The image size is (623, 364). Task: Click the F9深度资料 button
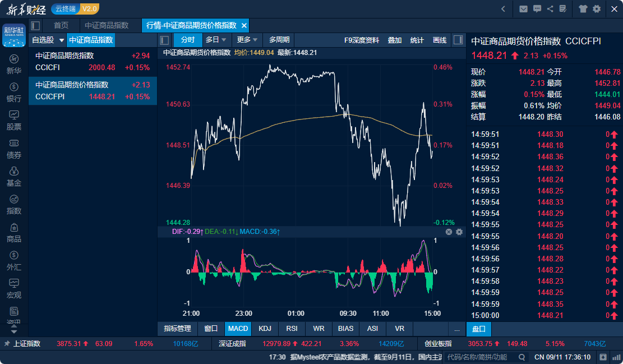click(x=361, y=40)
